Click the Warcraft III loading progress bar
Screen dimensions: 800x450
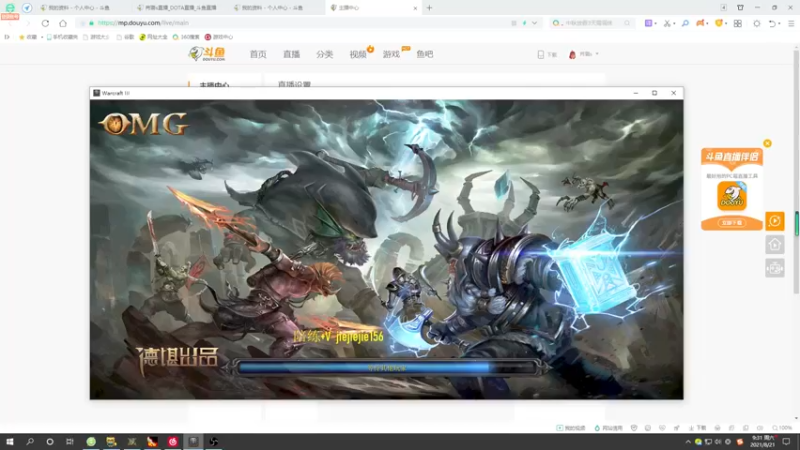coord(387,367)
